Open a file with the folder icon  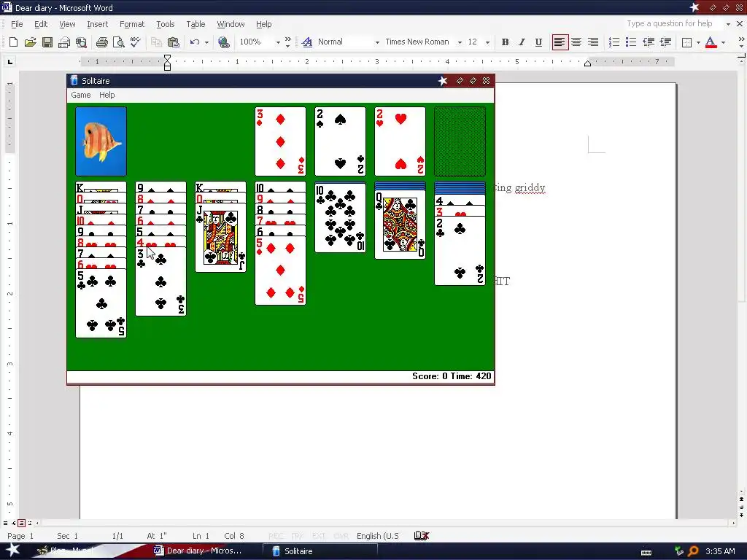30,42
